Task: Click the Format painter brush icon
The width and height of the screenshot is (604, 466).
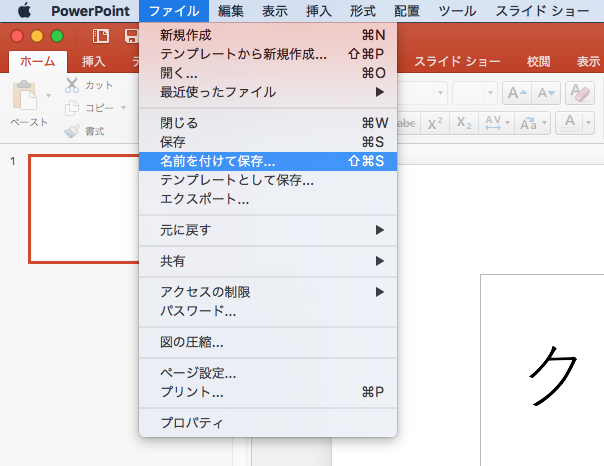Action: tap(72, 131)
